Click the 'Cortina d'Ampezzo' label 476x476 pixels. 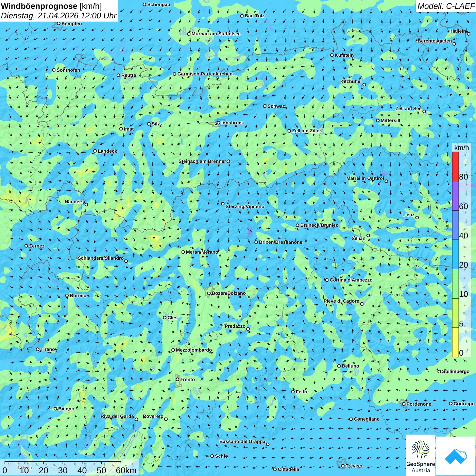click(351, 280)
